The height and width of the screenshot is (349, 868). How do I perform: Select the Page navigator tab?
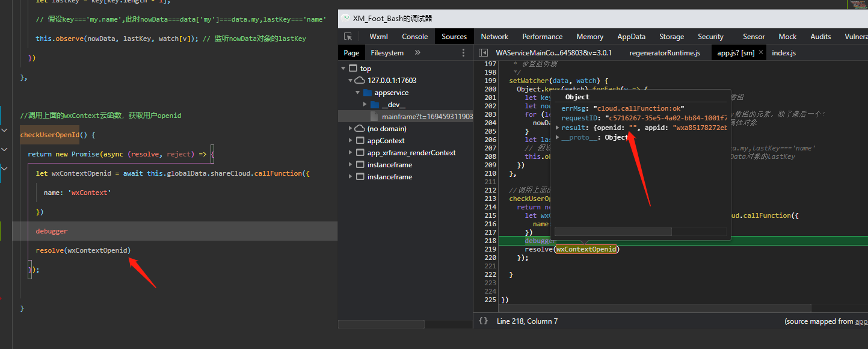click(x=351, y=53)
